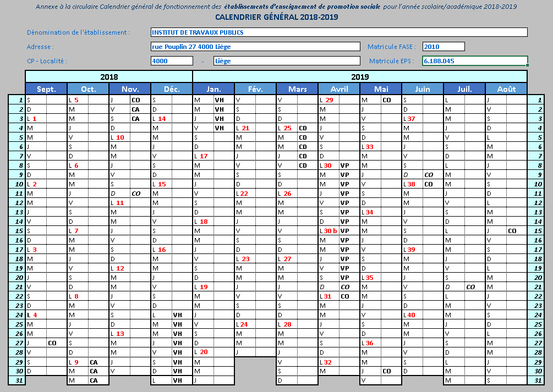Select the '2019' year header

(x=360, y=77)
